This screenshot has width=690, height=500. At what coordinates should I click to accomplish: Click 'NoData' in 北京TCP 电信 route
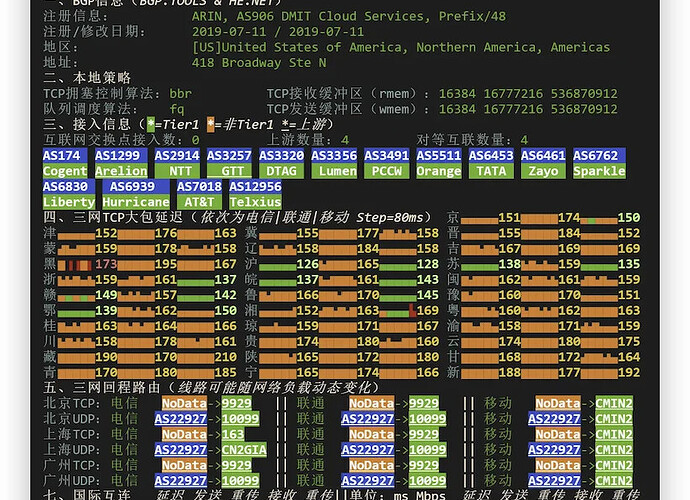[184, 403]
